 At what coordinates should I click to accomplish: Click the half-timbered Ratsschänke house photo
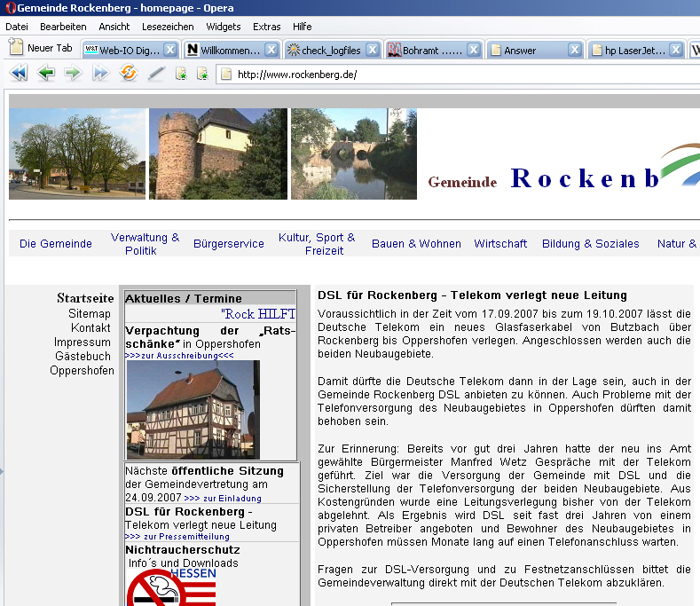click(193, 409)
